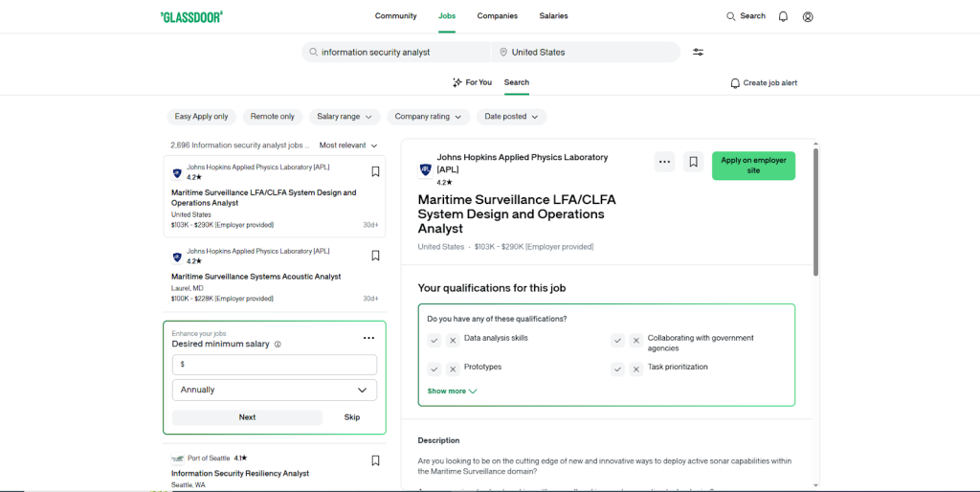Click the Search magnifier in the header
Viewport: 980px width, 492px height.
tap(730, 16)
